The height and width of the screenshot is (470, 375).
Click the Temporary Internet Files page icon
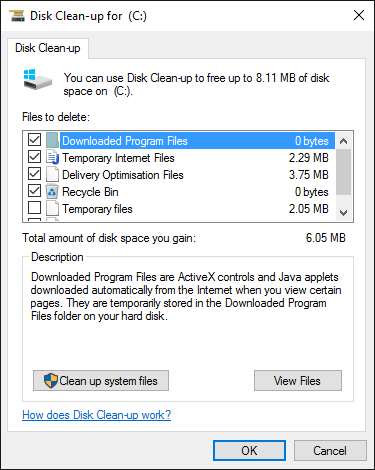coord(52,157)
